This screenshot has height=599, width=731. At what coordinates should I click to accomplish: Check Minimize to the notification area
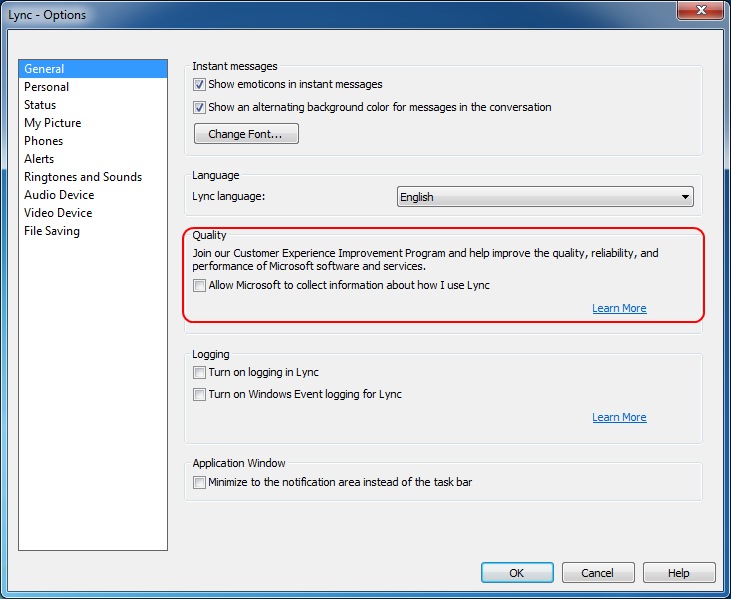199,482
